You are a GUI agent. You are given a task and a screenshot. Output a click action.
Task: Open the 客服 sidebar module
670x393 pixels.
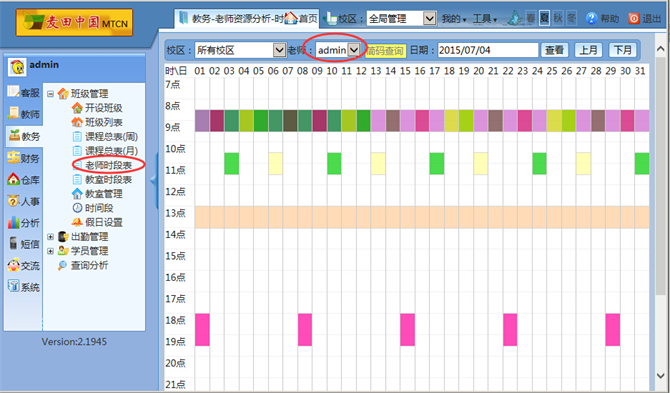[24, 92]
